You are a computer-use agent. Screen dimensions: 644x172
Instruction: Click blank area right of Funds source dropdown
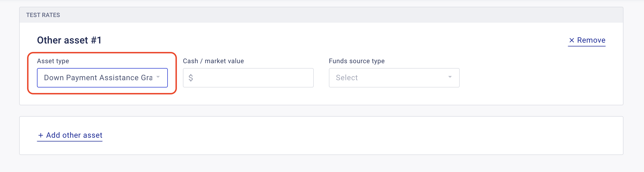(x=540, y=78)
